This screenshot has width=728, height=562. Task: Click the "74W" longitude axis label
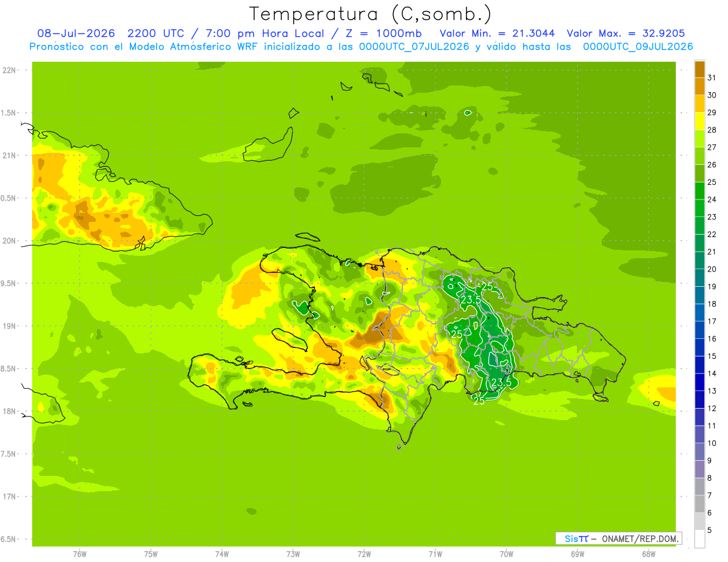point(222,554)
